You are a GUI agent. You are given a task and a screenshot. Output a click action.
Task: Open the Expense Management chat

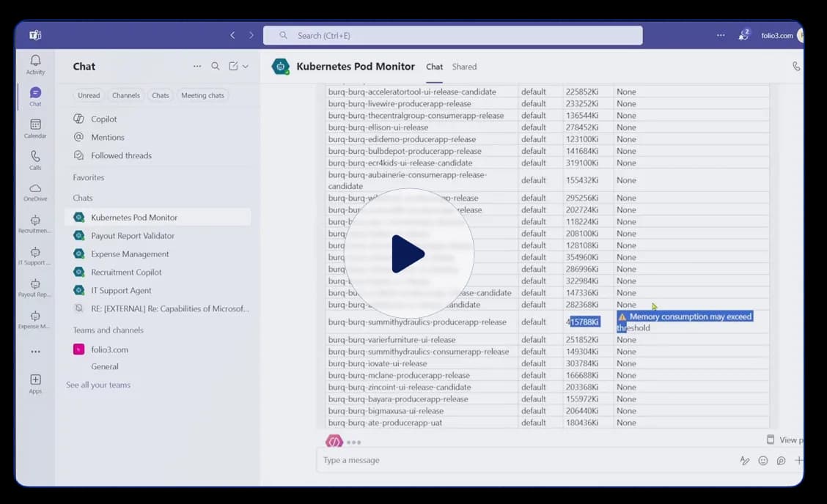(157, 254)
